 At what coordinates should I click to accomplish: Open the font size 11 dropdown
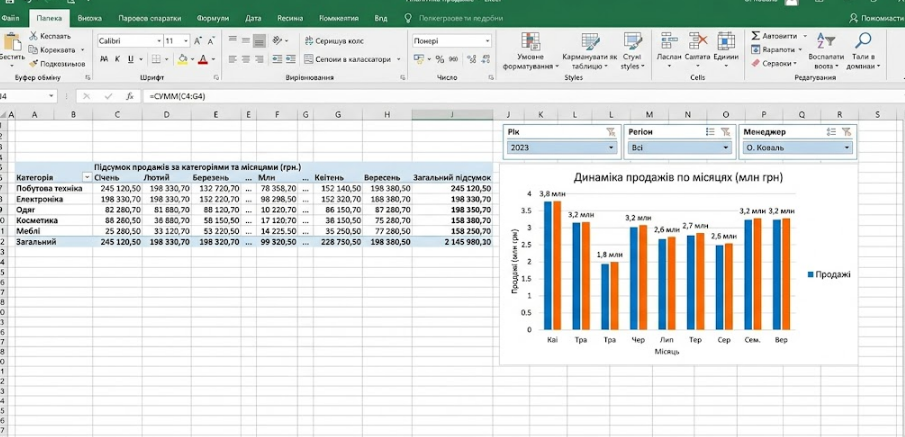[x=186, y=41]
